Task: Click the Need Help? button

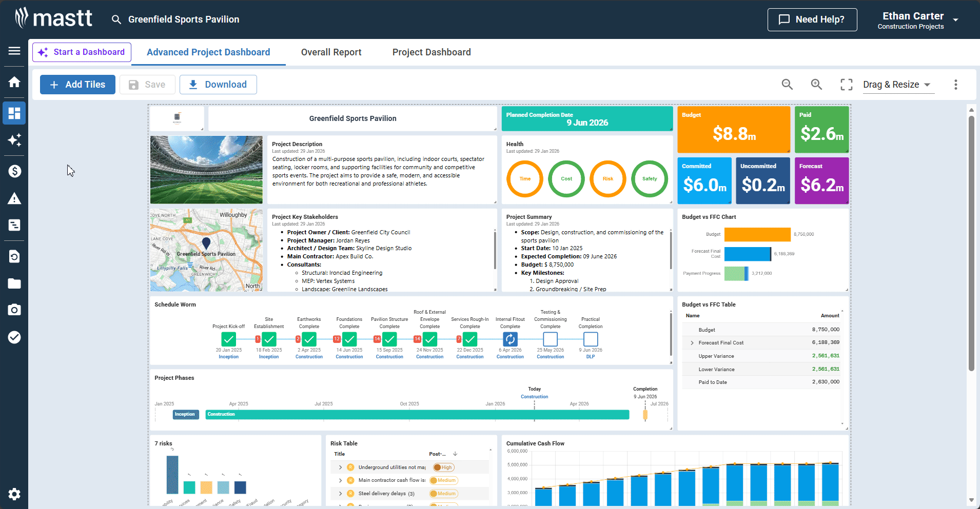Action: click(x=812, y=19)
